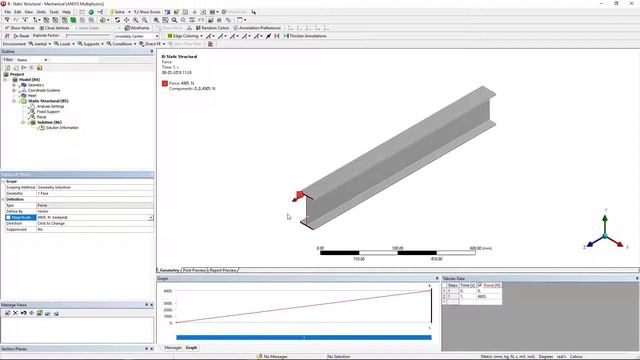
Task: Collapse Static Structural (B5) branch
Action: pos(14,101)
